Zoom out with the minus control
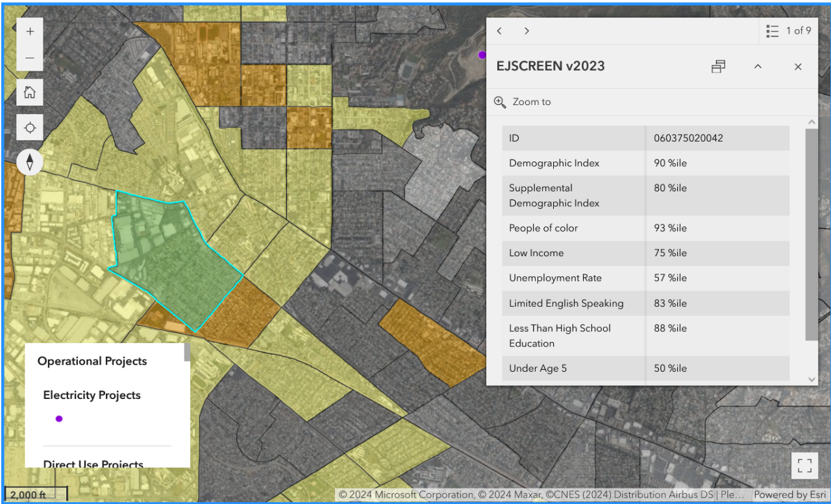The image size is (831, 504). coord(29,58)
